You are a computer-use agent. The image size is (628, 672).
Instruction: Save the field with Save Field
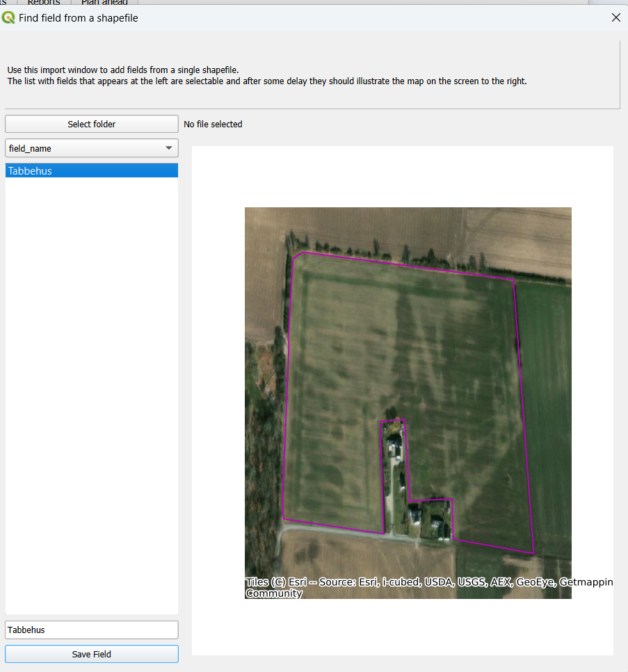click(x=92, y=654)
